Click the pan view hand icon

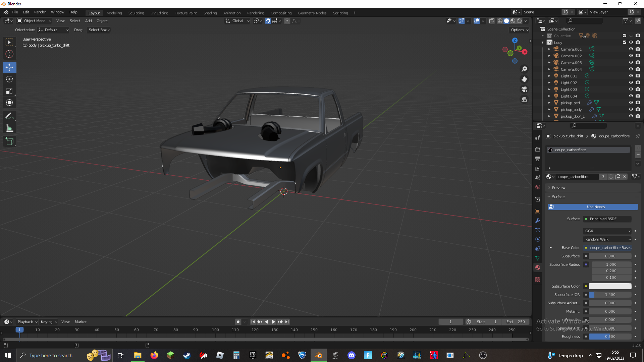point(524,79)
